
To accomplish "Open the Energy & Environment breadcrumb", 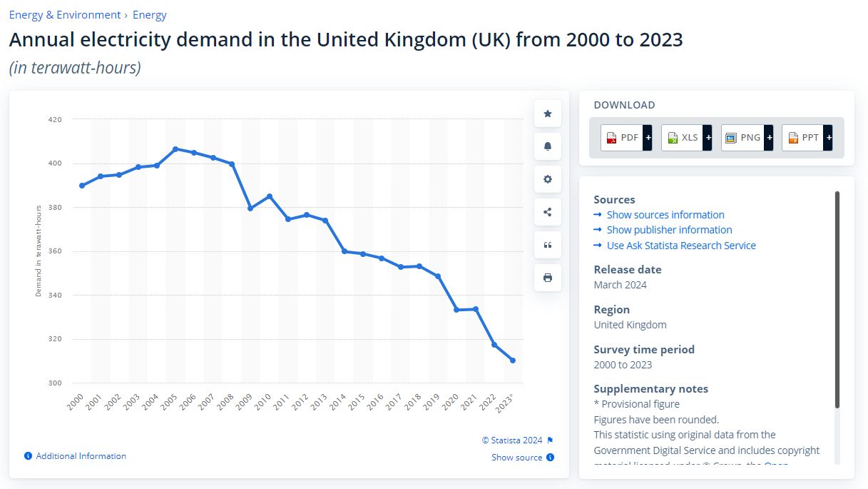I will coord(64,14).
